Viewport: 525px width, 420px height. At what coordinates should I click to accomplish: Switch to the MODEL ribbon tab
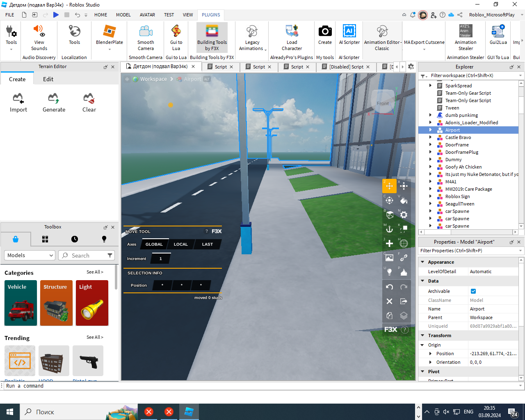(123, 15)
